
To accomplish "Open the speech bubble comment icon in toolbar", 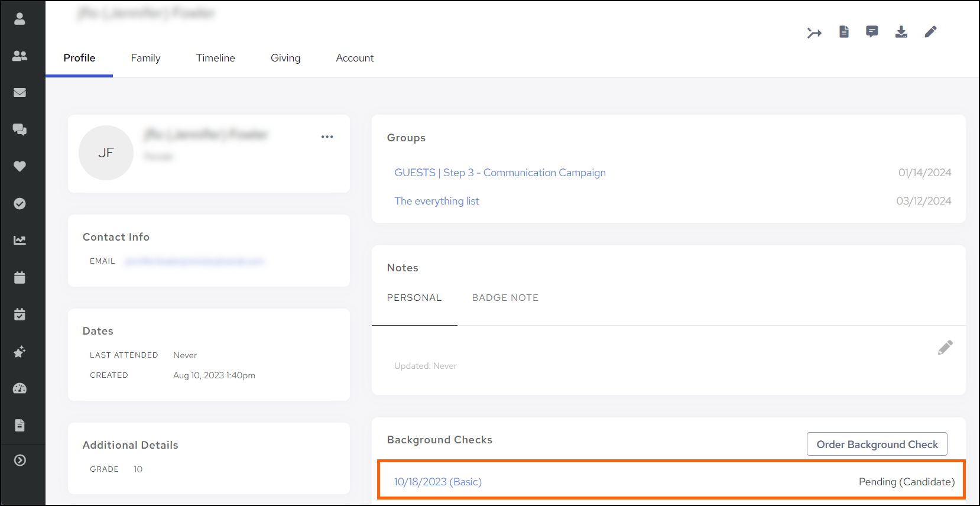I will click(872, 32).
